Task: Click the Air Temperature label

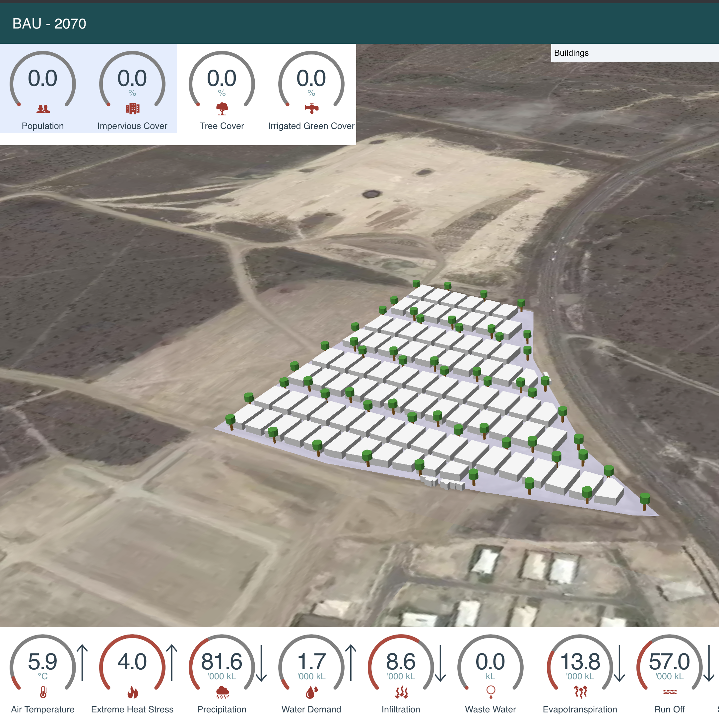Action: pyautogui.click(x=43, y=709)
